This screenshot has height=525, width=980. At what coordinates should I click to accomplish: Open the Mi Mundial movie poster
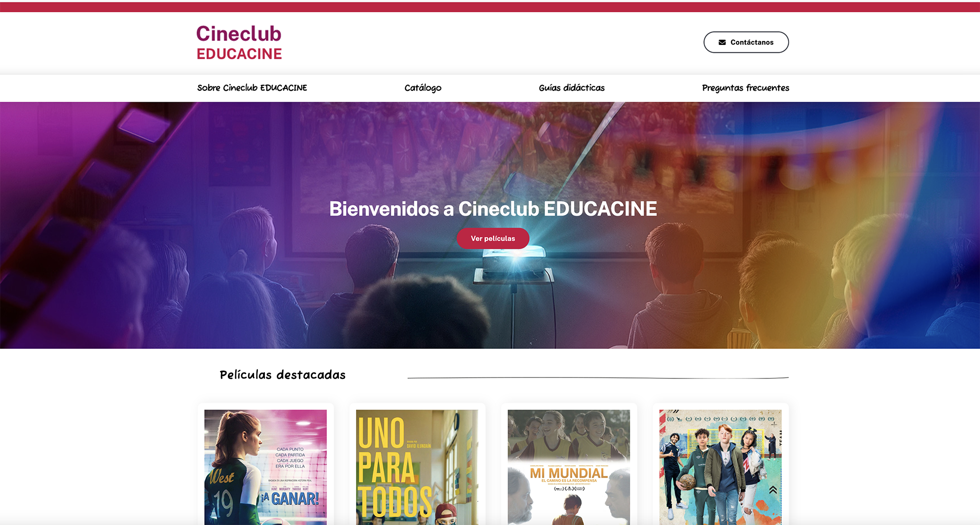(569, 467)
